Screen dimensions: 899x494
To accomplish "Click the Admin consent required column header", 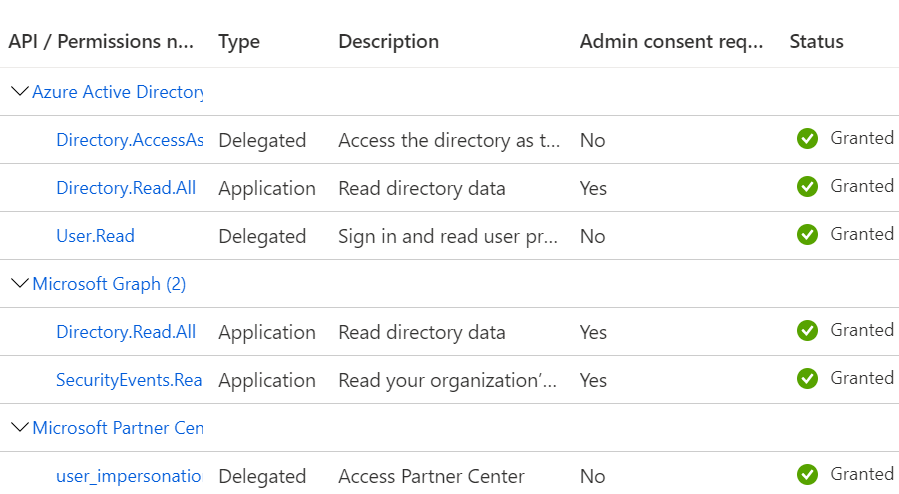I will 671,42.
